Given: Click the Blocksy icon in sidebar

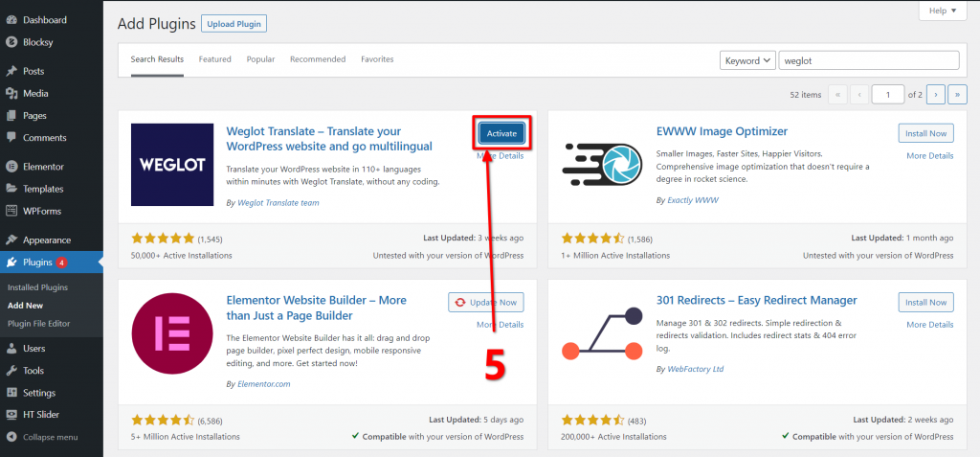Looking at the screenshot, I should click(11, 42).
